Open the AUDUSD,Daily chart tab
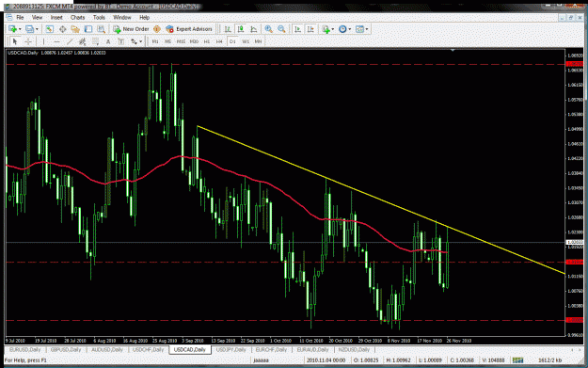Viewport: 588px width, 368px height. pyautogui.click(x=107, y=349)
